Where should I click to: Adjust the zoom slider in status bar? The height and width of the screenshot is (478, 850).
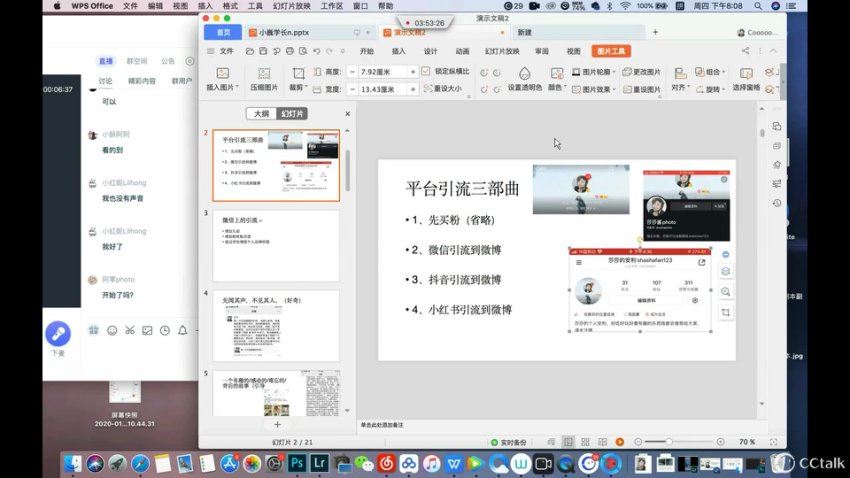[x=669, y=442]
